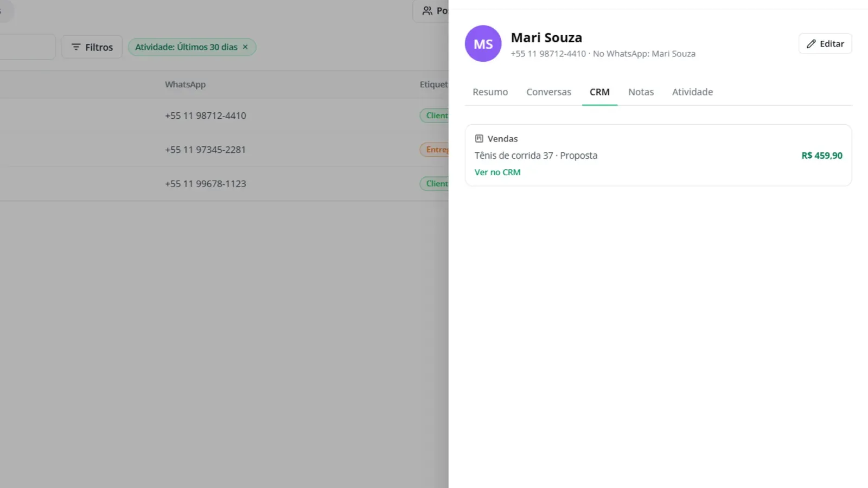This screenshot has height=488, width=868.
Task: Switch to the Conversas tab
Action: (548, 92)
